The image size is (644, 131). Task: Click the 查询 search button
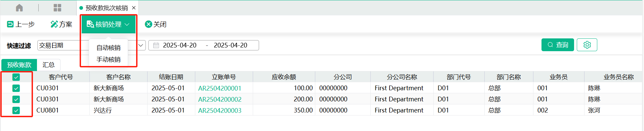click(558, 45)
